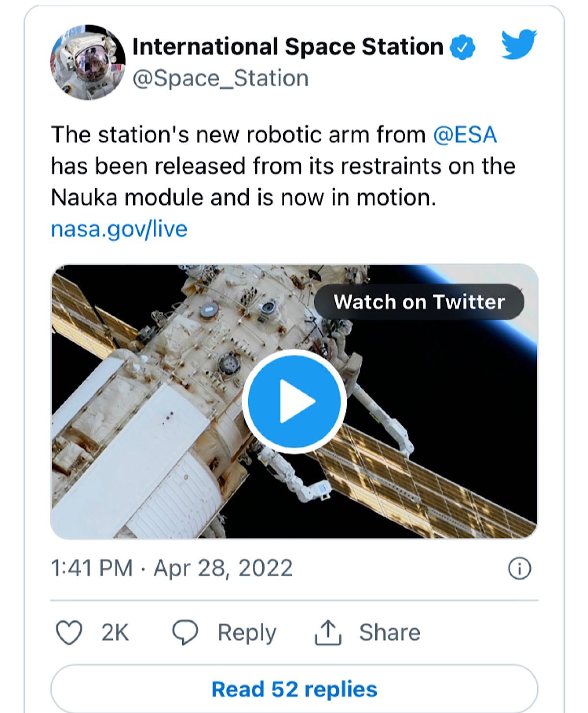Click the share upload arrow icon

pyautogui.click(x=327, y=632)
